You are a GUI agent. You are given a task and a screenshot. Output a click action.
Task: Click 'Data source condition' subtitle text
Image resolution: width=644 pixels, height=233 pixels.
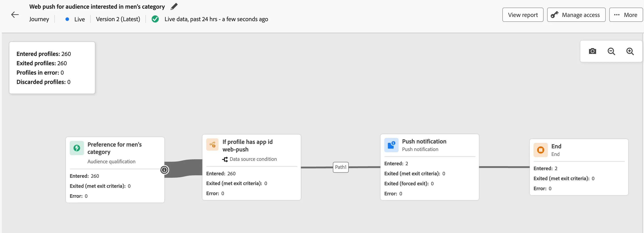[253, 159]
